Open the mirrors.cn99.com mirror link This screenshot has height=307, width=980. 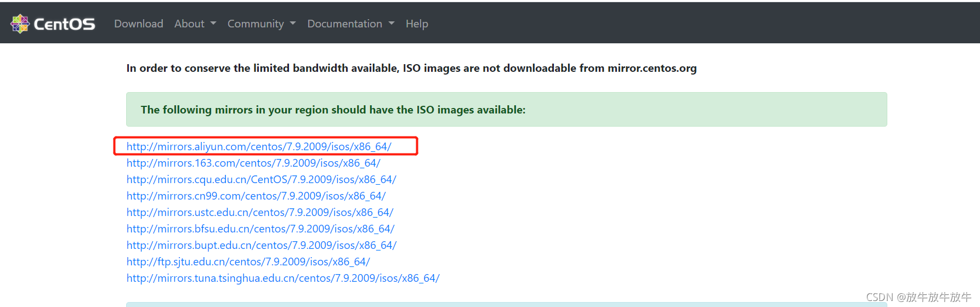pyautogui.click(x=256, y=196)
